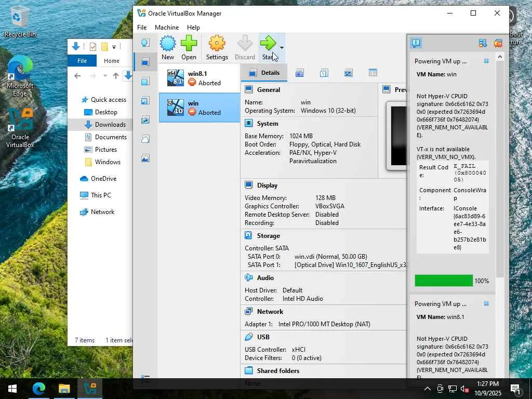Open the Action Center notifications icon

click(x=516, y=389)
